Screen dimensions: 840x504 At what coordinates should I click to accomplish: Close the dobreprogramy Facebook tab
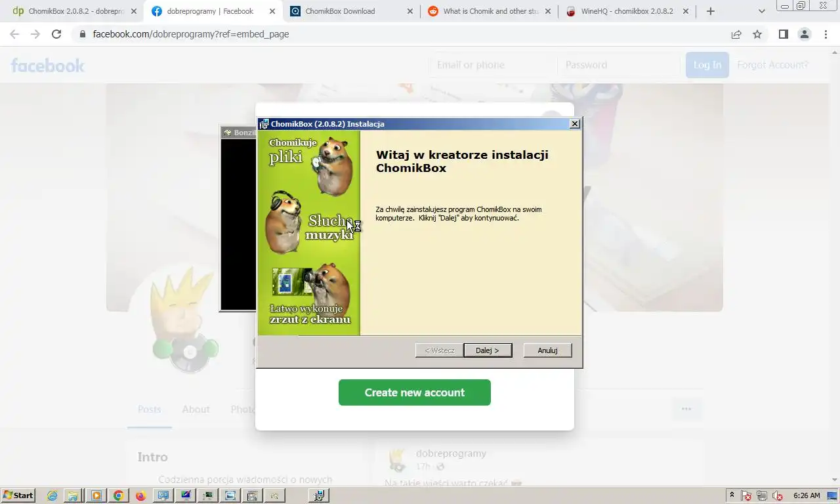(x=272, y=11)
